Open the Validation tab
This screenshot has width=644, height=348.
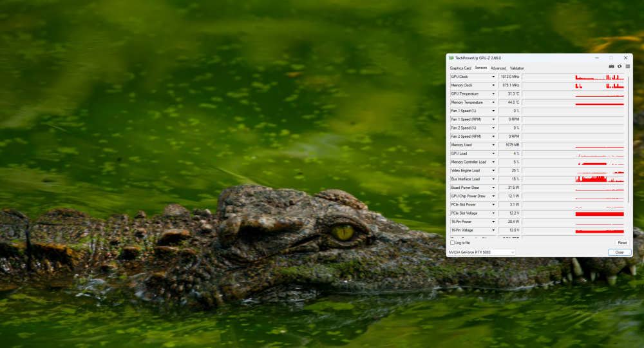pyautogui.click(x=517, y=68)
